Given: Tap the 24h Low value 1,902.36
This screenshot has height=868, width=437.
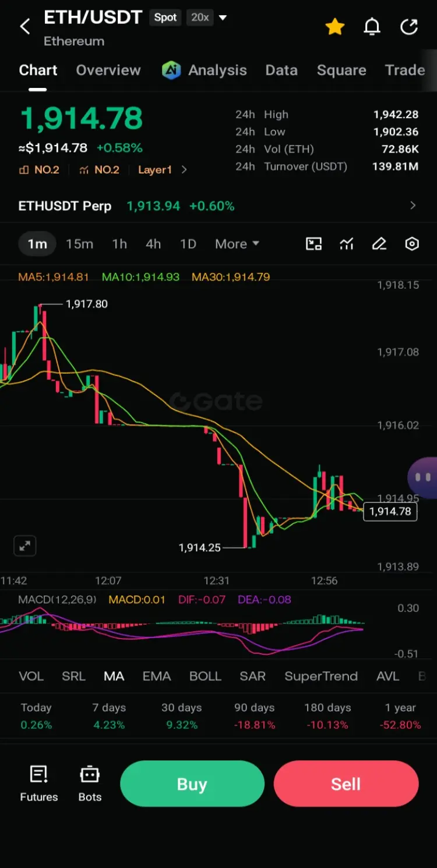Looking at the screenshot, I should point(396,132).
